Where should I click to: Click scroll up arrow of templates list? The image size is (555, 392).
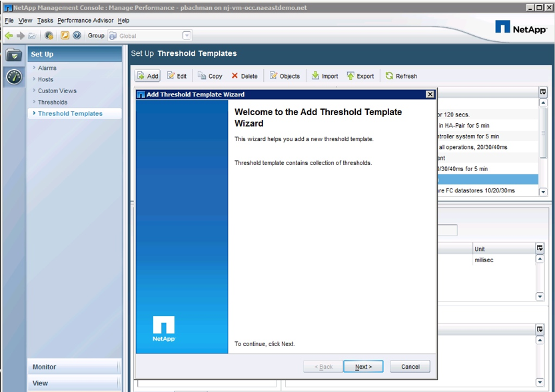[543, 103]
